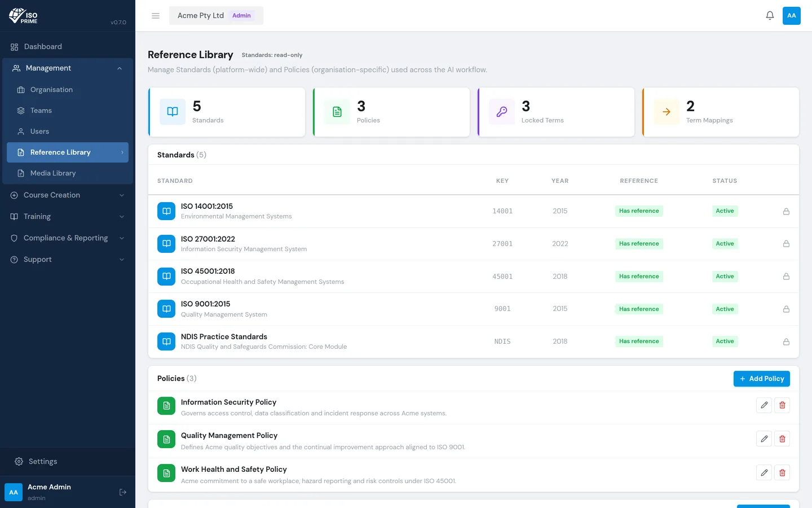Screen dimensions: 812x508
Task: Click the lock icon for ISO 27001:2022
Action: click(786, 244)
